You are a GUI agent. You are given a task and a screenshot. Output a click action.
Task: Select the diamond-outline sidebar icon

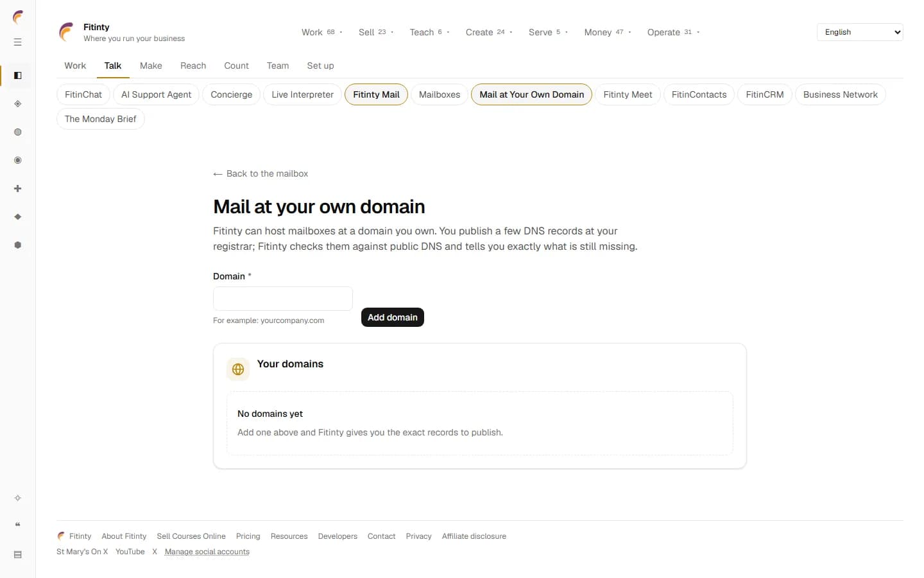tap(18, 104)
